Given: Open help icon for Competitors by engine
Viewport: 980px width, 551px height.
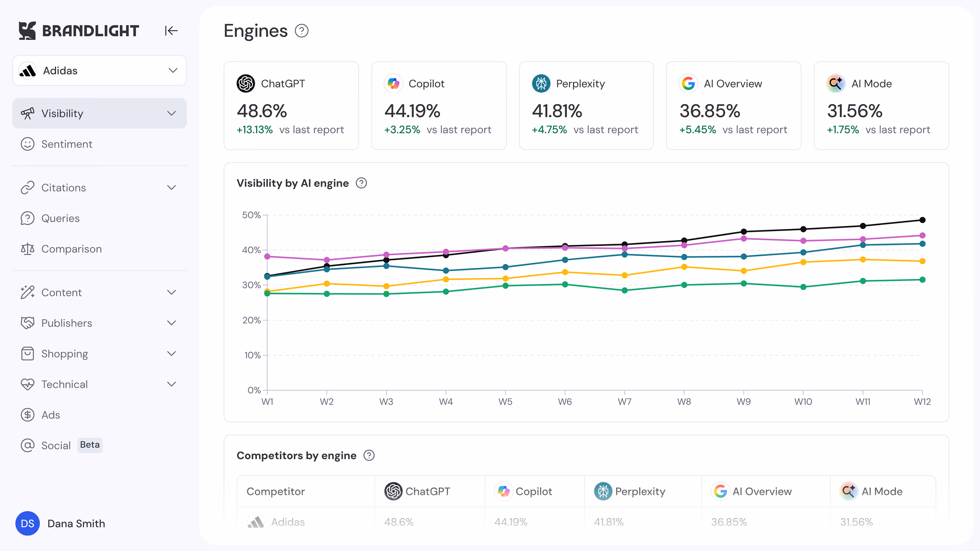Looking at the screenshot, I should pyautogui.click(x=369, y=455).
